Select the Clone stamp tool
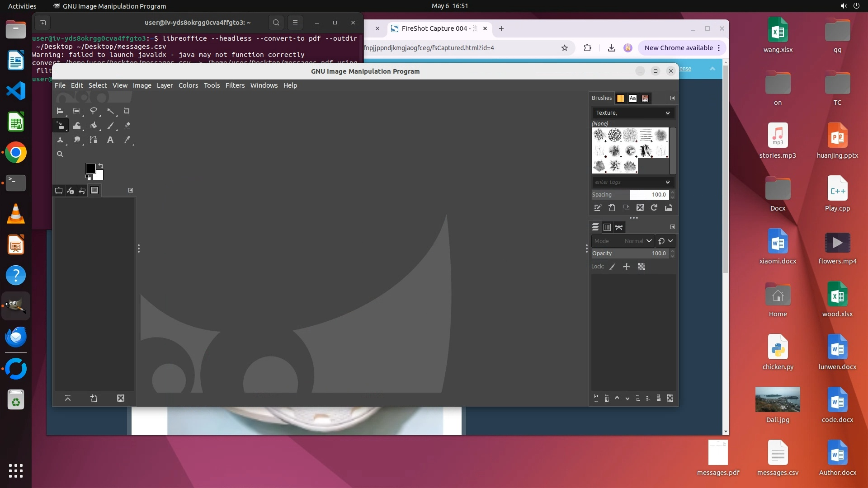Screen dimensions: 868x488 [60, 140]
